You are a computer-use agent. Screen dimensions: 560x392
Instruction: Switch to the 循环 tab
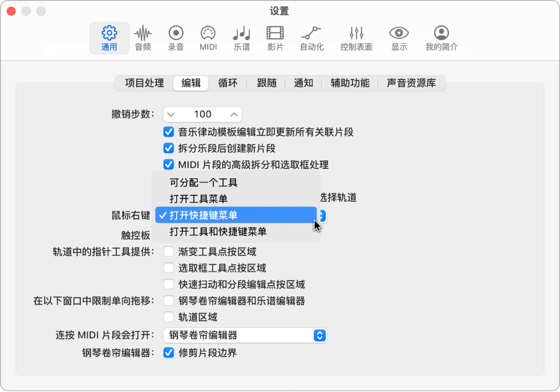click(x=228, y=83)
